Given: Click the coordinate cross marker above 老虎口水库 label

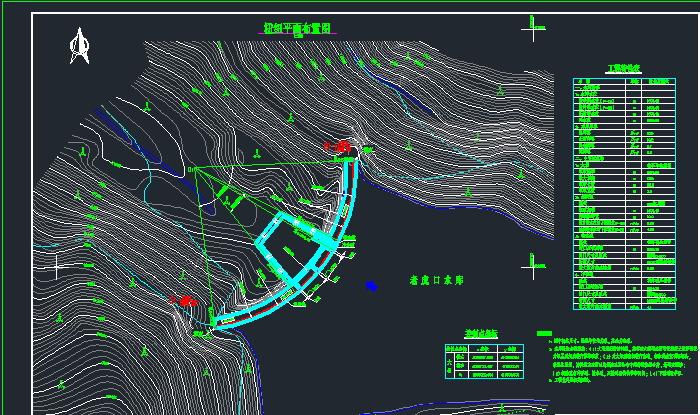Looking at the screenshot, I should click(533, 266).
